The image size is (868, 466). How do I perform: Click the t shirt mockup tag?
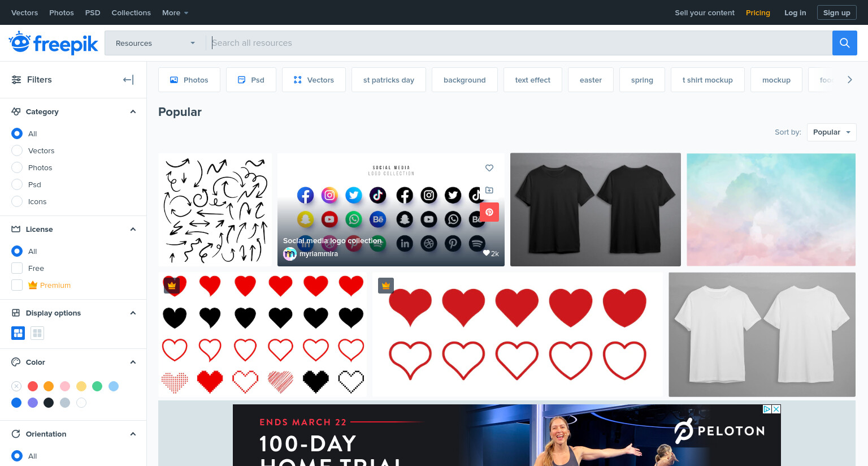pyautogui.click(x=708, y=80)
